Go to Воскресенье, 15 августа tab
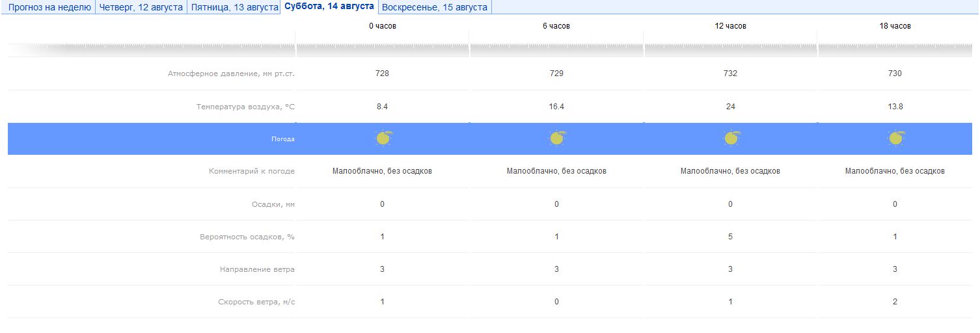980x333 pixels. (434, 7)
